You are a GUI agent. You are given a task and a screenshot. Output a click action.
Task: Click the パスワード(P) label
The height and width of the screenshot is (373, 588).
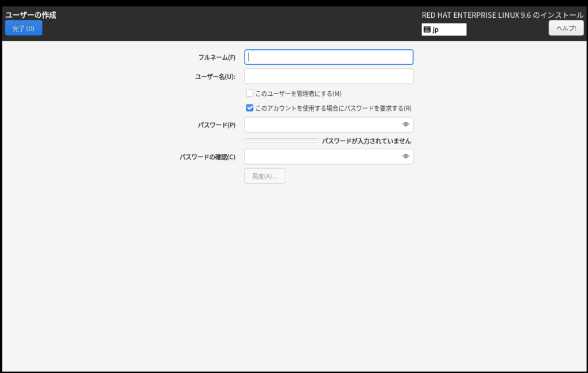point(216,125)
